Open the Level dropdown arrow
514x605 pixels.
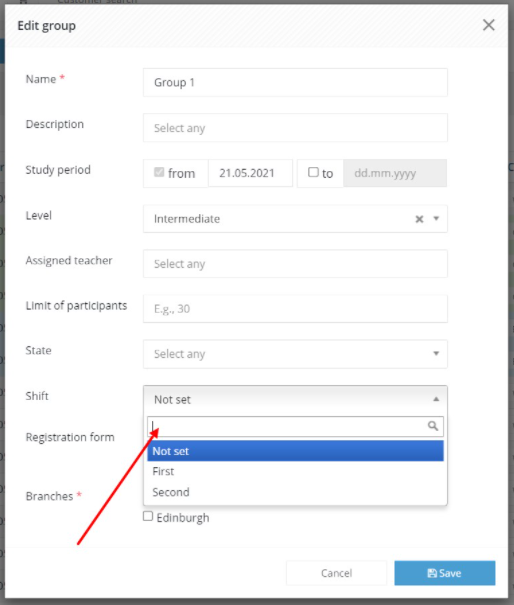tap(436, 218)
